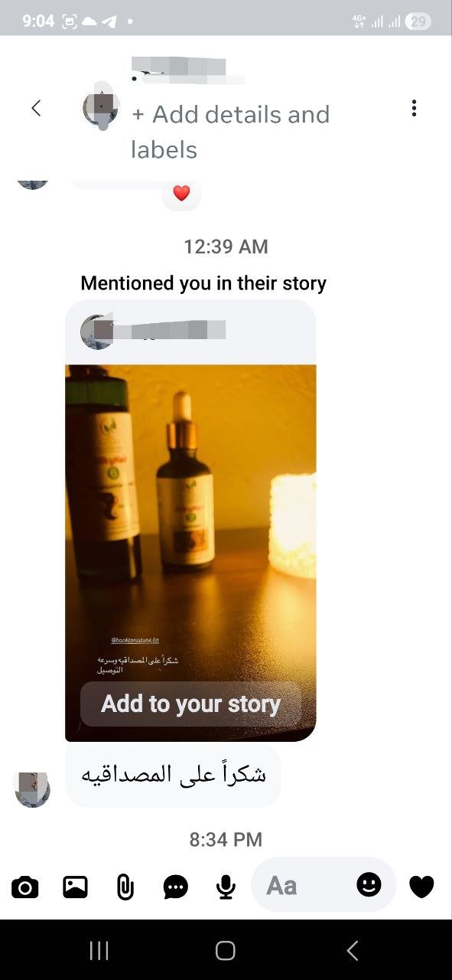Tap the Android recent apps button
This screenshot has width=452, height=980.
point(99,950)
